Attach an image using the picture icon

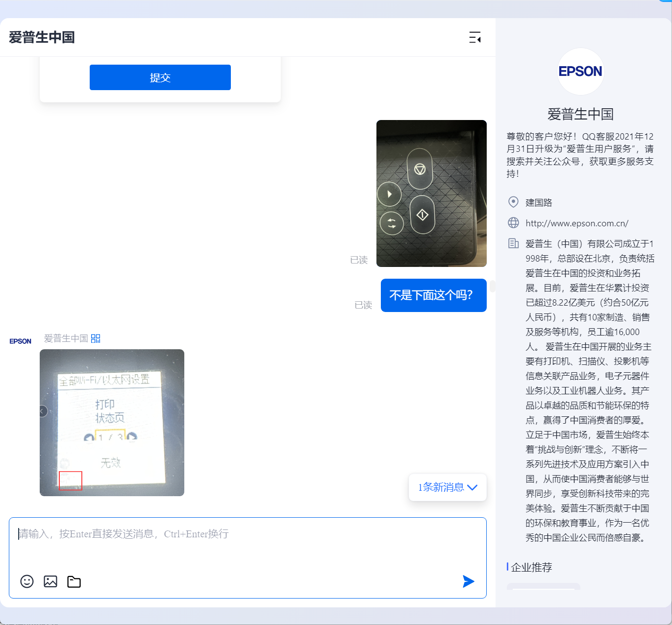(50, 581)
